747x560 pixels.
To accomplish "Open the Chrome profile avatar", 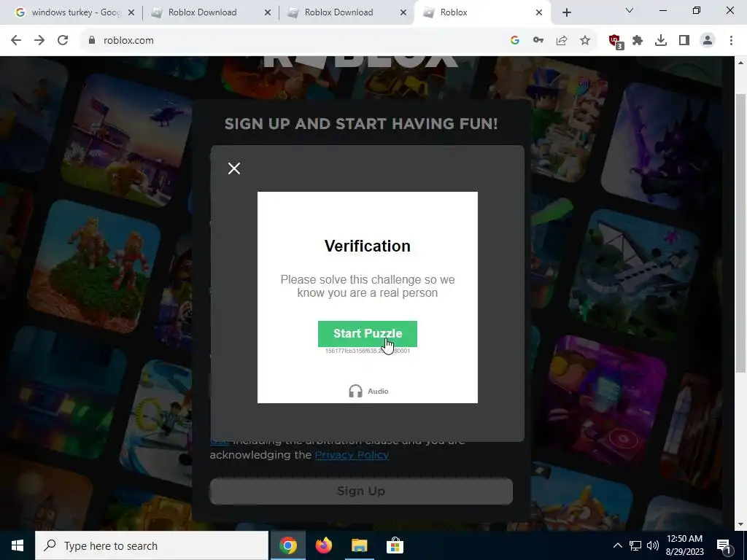I will pyautogui.click(x=708, y=41).
